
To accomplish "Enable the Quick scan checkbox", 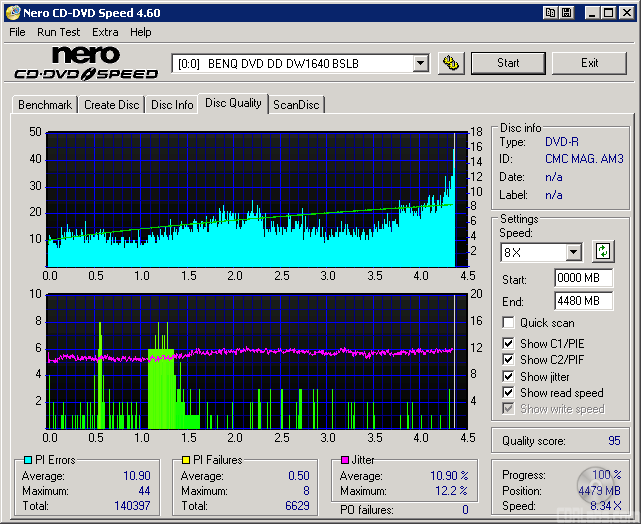I will (x=509, y=323).
